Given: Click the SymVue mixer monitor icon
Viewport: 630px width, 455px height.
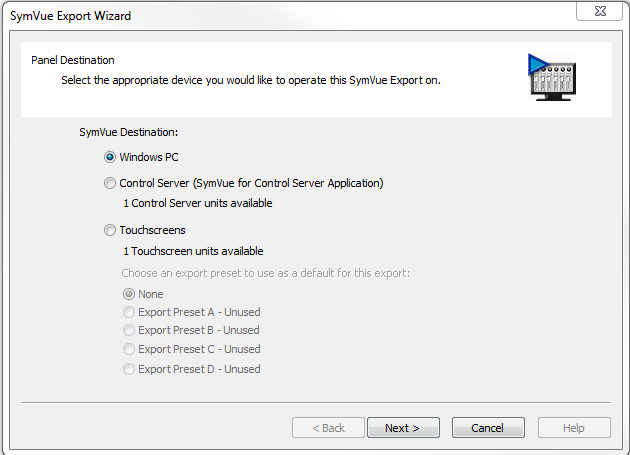Looking at the screenshot, I should pyautogui.click(x=552, y=77).
